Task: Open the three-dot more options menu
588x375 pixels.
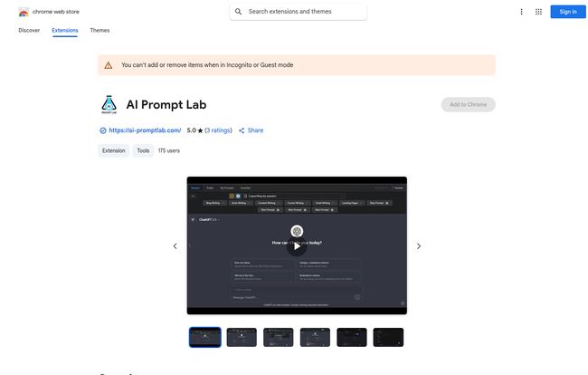Action: click(x=521, y=12)
